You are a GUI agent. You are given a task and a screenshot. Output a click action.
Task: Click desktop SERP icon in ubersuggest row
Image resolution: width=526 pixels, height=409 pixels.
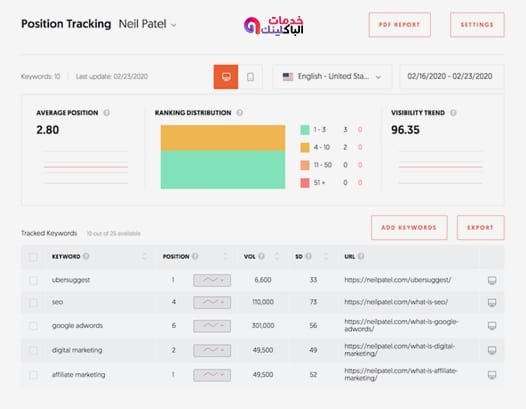[492, 280]
